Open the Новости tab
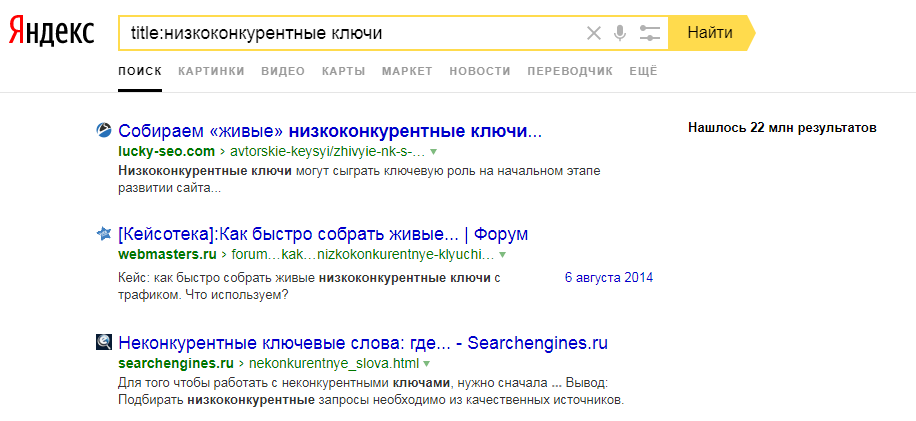Image resolution: width=916 pixels, height=421 pixels. coord(480,71)
